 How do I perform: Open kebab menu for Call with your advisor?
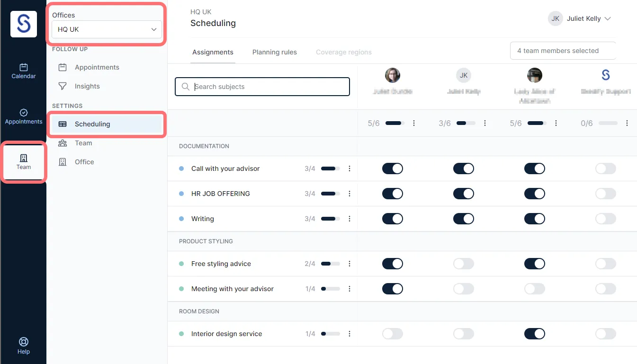click(350, 169)
